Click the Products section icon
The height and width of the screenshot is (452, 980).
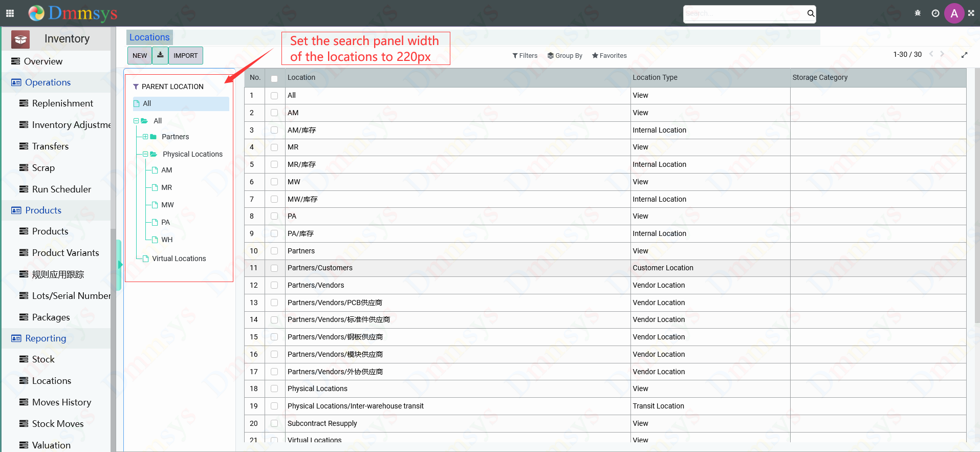point(16,210)
